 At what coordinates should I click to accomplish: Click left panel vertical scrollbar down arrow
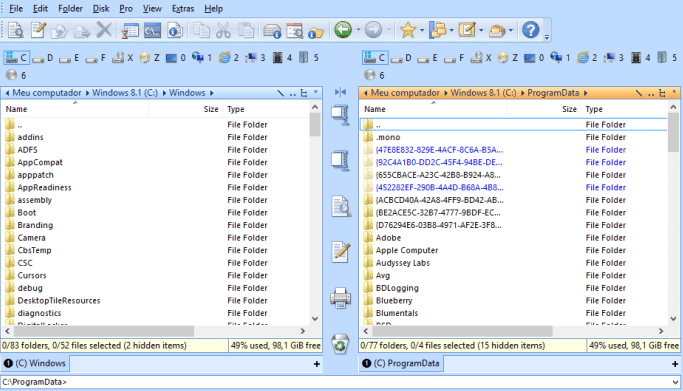(315, 318)
